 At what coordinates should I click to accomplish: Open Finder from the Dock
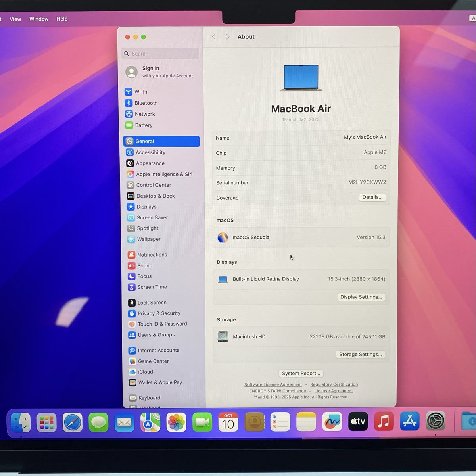click(21, 422)
